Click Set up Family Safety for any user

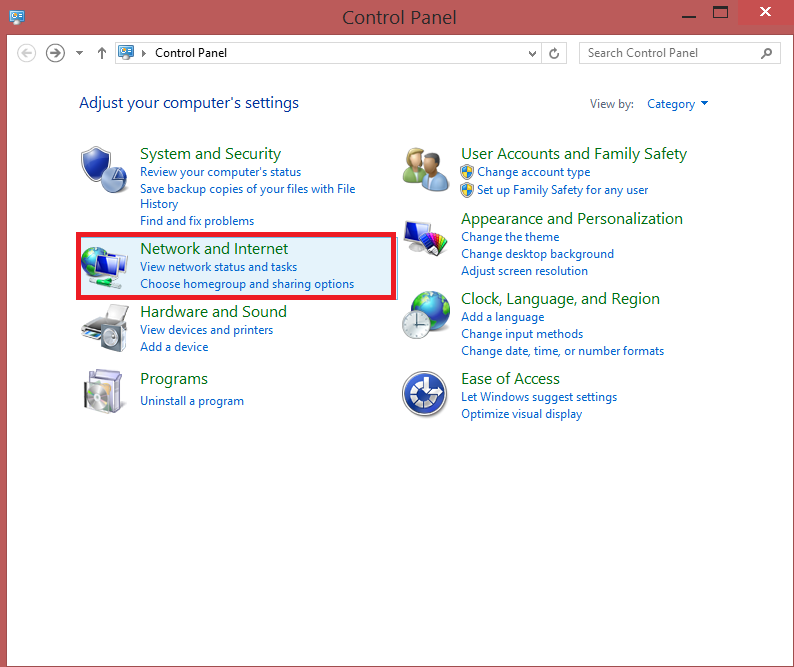[x=563, y=190]
